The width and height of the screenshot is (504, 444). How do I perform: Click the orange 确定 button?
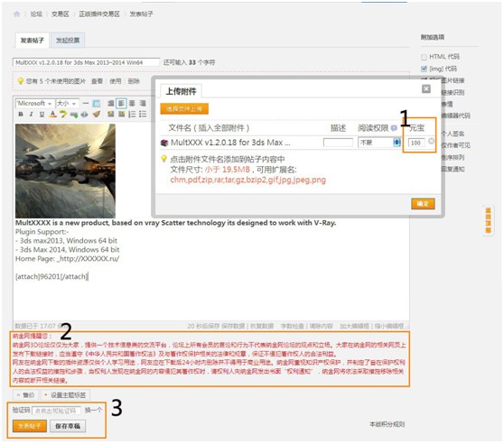coord(423,204)
